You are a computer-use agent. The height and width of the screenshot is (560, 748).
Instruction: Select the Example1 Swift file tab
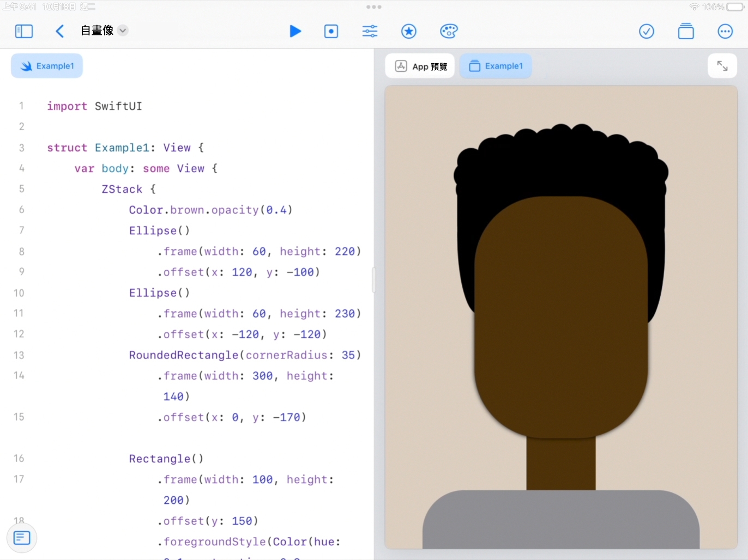coord(47,66)
